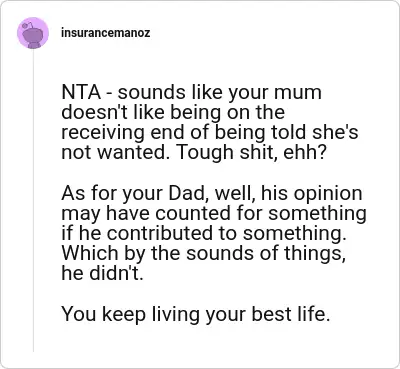The height and width of the screenshot is (369, 400).
Task: Collapse the comment using the vertical thread line
Action: click(33, 200)
